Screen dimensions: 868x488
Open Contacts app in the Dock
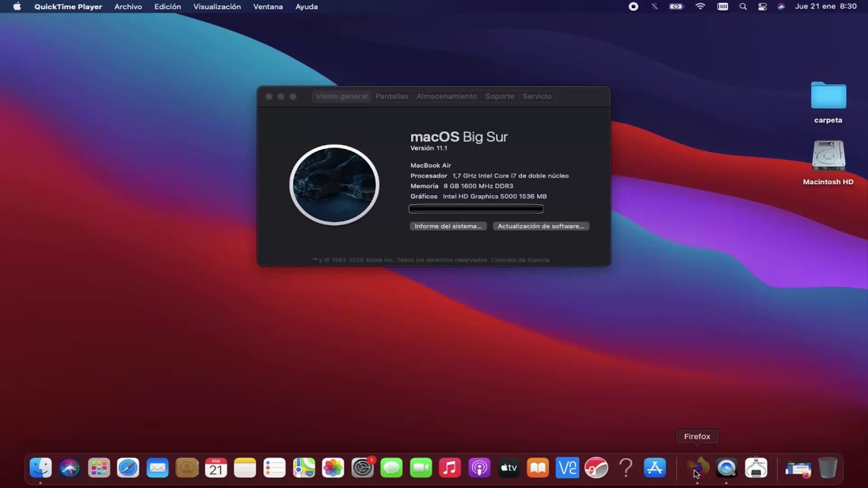(186, 468)
